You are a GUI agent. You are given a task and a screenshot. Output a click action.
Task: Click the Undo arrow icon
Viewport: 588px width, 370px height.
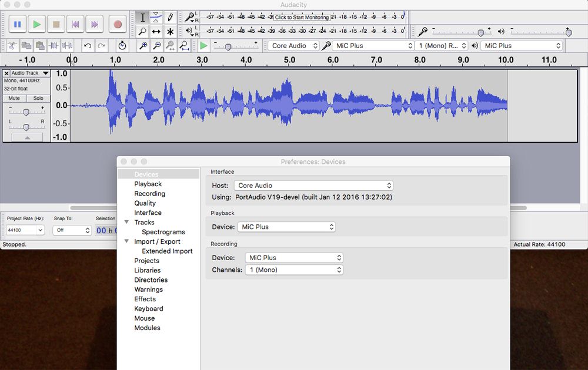tap(88, 46)
